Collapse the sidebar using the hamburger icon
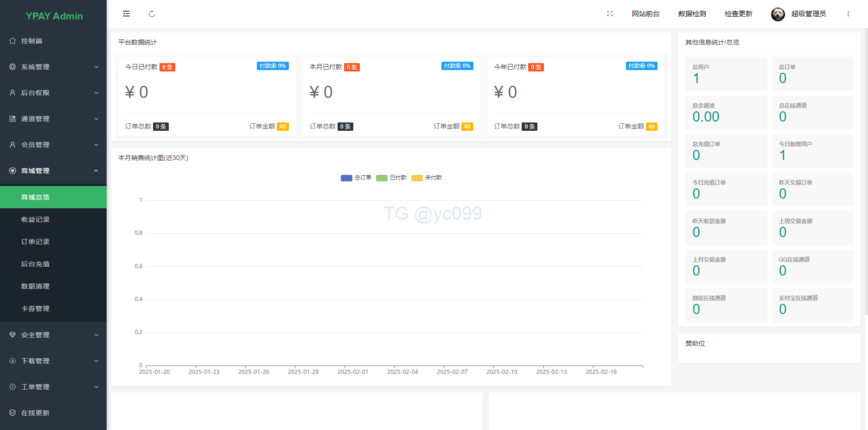Screen dimensions: 868x430 pyautogui.click(x=126, y=13)
